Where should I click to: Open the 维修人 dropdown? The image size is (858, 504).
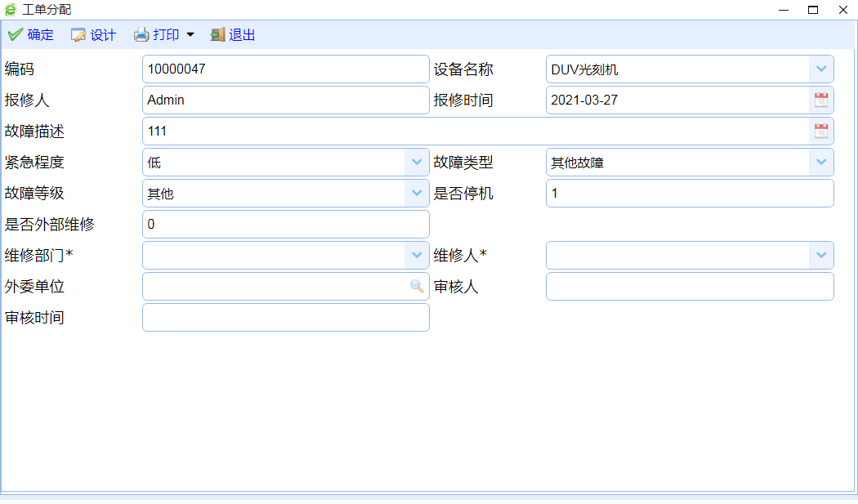point(820,255)
